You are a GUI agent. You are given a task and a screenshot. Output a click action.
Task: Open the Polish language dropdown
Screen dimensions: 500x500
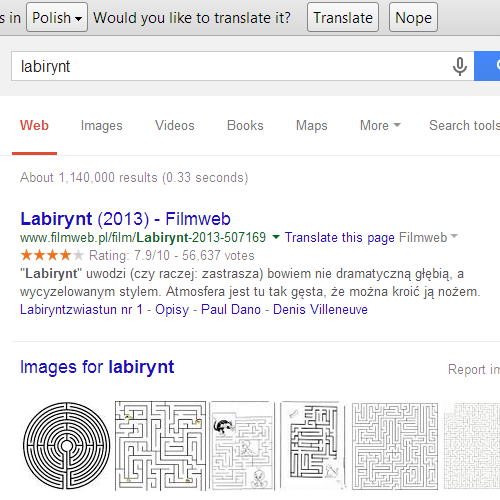tap(57, 17)
